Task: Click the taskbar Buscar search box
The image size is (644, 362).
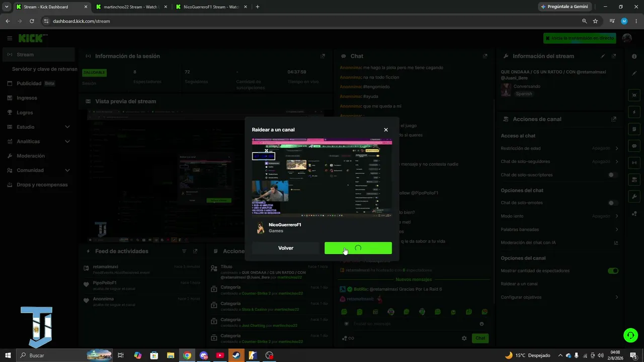Action: (x=64, y=355)
